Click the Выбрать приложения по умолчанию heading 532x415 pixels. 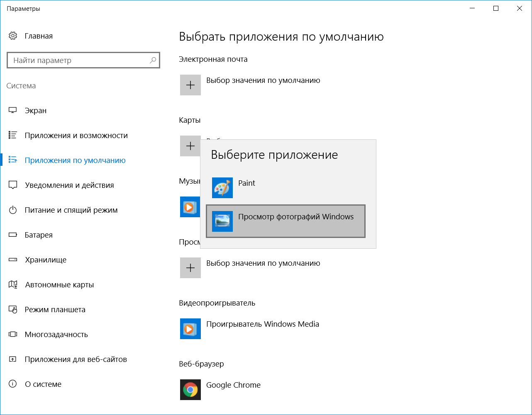281,37
